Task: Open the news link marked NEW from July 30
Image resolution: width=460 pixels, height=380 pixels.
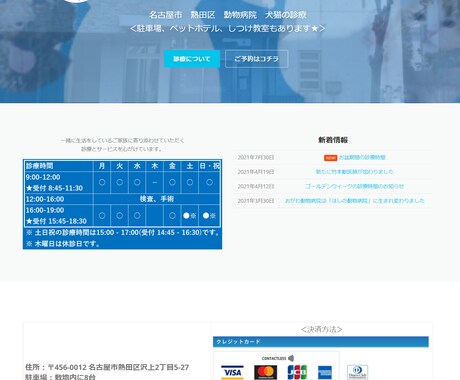Action: [x=362, y=157]
